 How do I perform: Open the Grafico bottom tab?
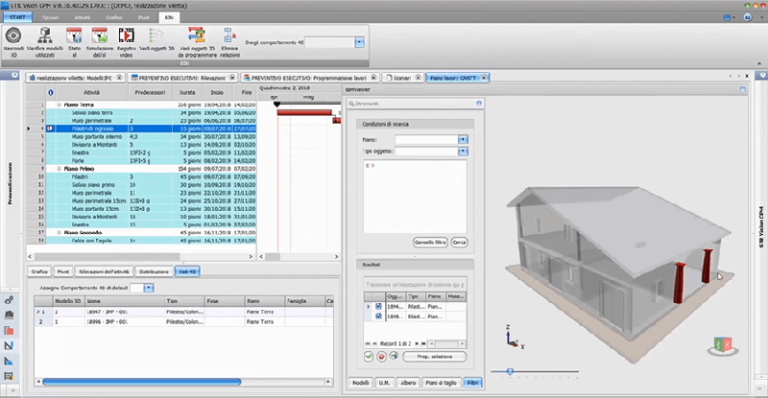click(40, 271)
